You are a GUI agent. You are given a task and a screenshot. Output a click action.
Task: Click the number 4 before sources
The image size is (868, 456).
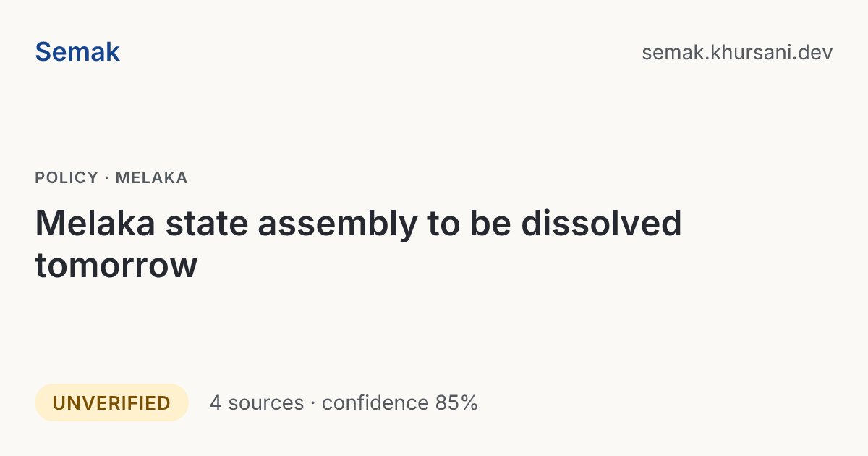[216, 403]
